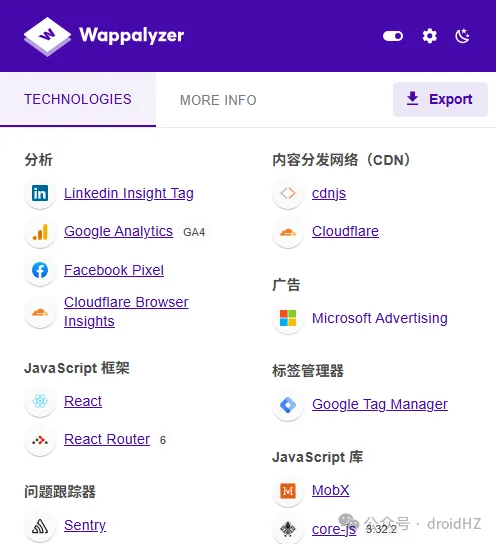This screenshot has width=496, height=544.
Task: Click the Cloudflare Browser Insights cloud icon
Action: tap(40, 312)
